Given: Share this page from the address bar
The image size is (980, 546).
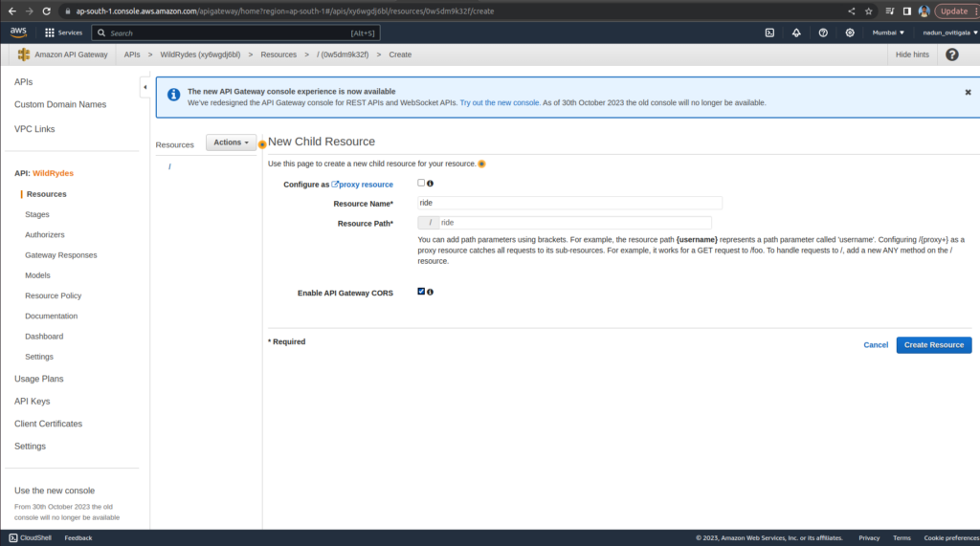Looking at the screenshot, I should 851,11.
